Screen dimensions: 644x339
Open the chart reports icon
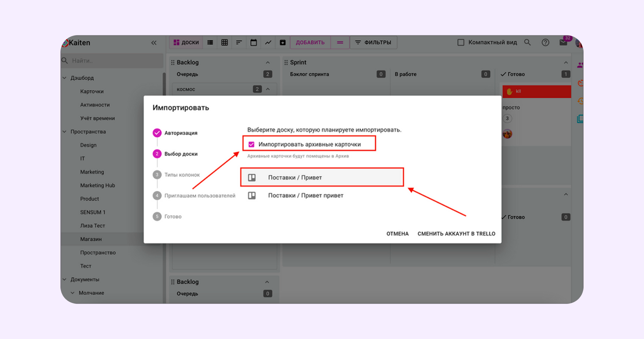point(268,42)
